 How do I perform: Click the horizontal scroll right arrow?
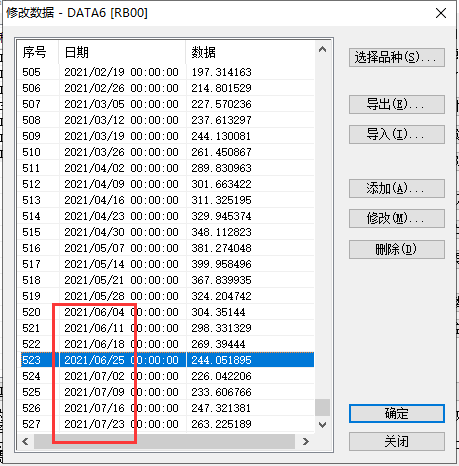[306, 442]
